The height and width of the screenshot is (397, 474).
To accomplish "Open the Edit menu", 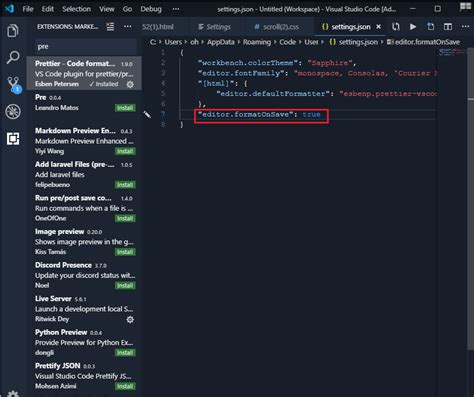I will [x=48, y=9].
